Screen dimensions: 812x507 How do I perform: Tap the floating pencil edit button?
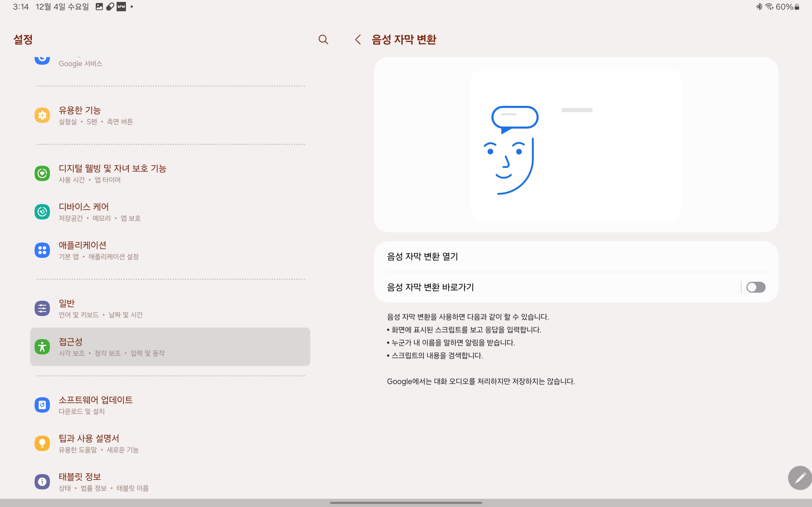click(800, 477)
